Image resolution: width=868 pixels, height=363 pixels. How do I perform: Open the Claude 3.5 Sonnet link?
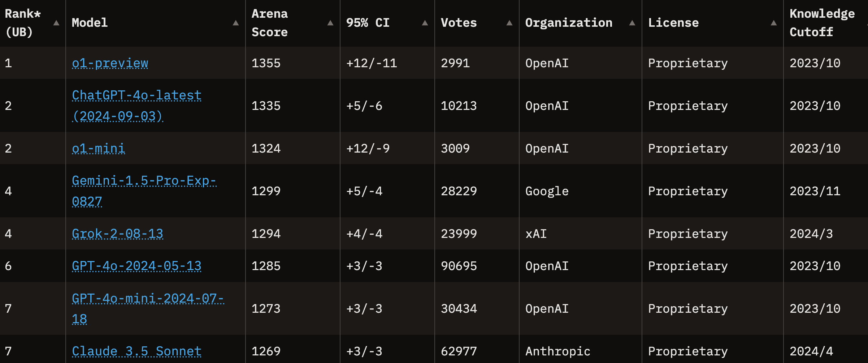(x=137, y=351)
